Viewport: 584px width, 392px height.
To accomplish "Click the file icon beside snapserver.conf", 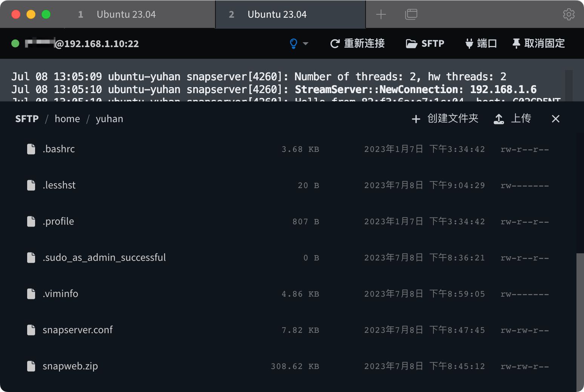I will click(x=31, y=329).
